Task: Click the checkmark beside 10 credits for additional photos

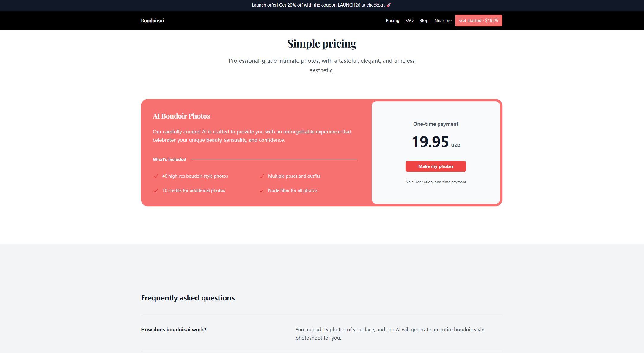Action: point(155,190)
